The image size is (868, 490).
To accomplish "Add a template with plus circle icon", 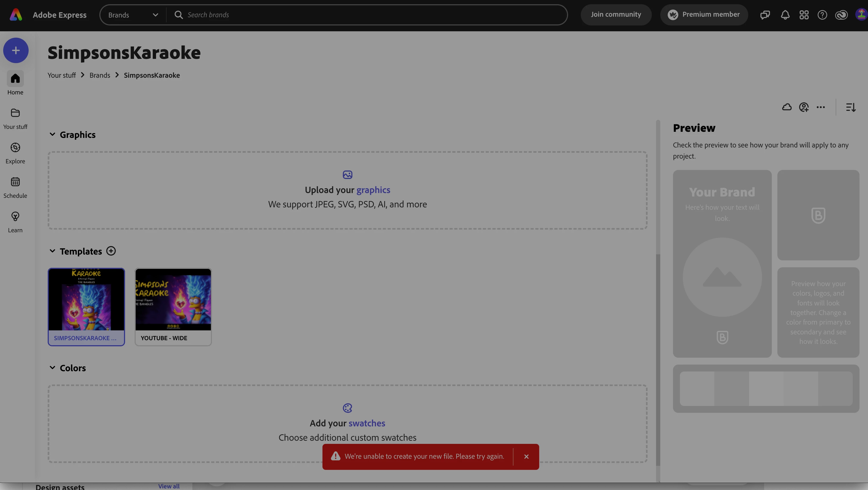I will [111, 251].
